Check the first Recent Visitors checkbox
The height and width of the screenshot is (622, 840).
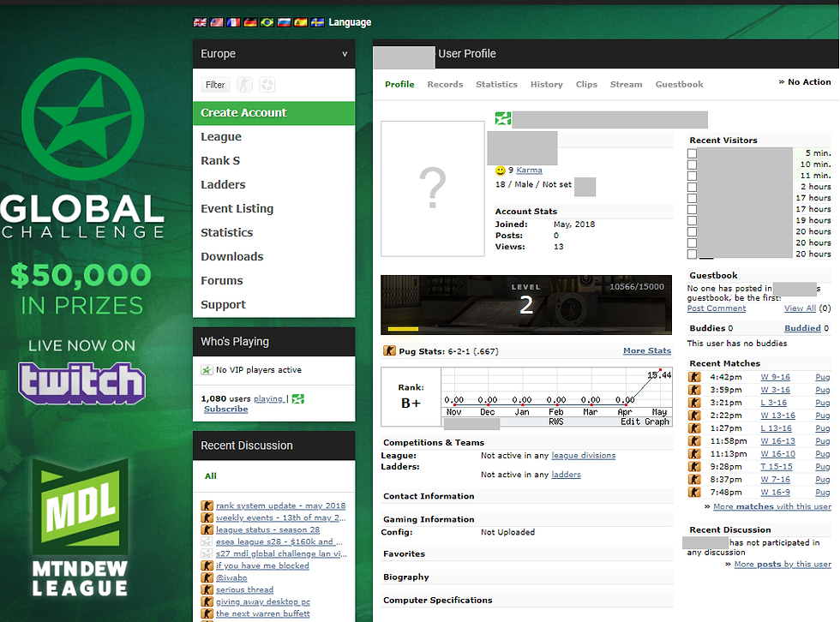pos(692,153)
